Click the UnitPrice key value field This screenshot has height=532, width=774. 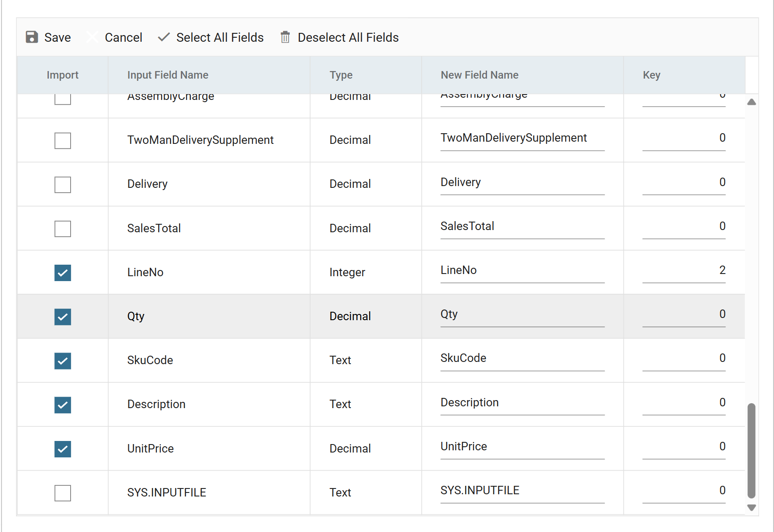pos(684,447)
